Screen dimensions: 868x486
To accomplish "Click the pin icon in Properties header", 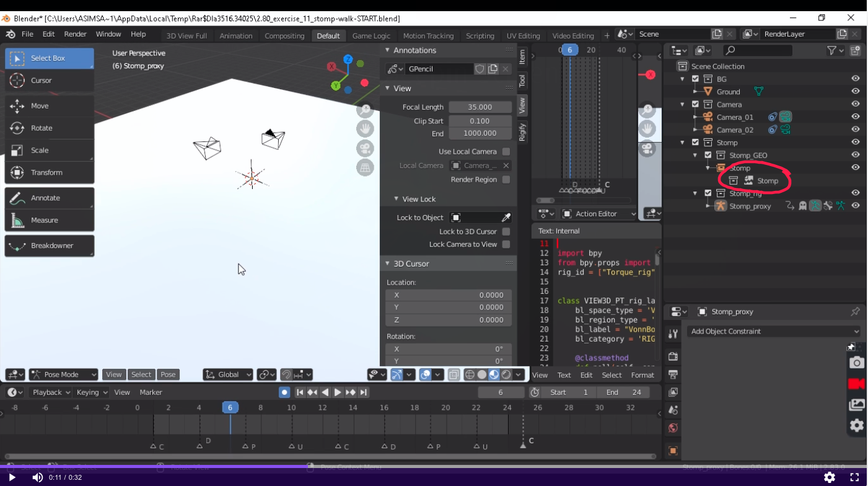I will coord(856,312).
